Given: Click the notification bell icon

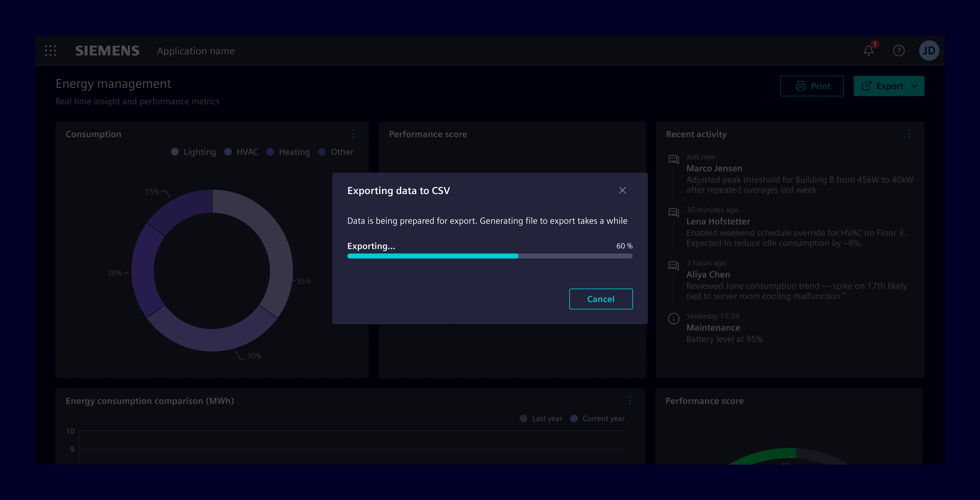Looking at the screenshot, I should click(868, 51).
